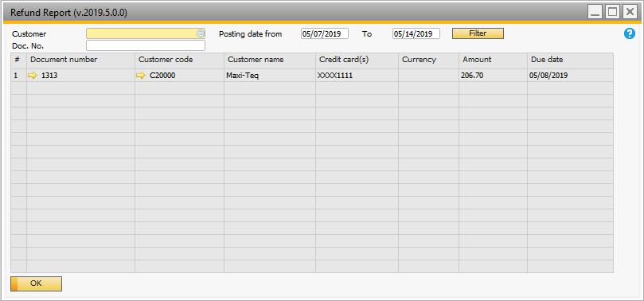The image size is (644, 301).
Task: Sort by Customer name column header
Action: point(270,60)
